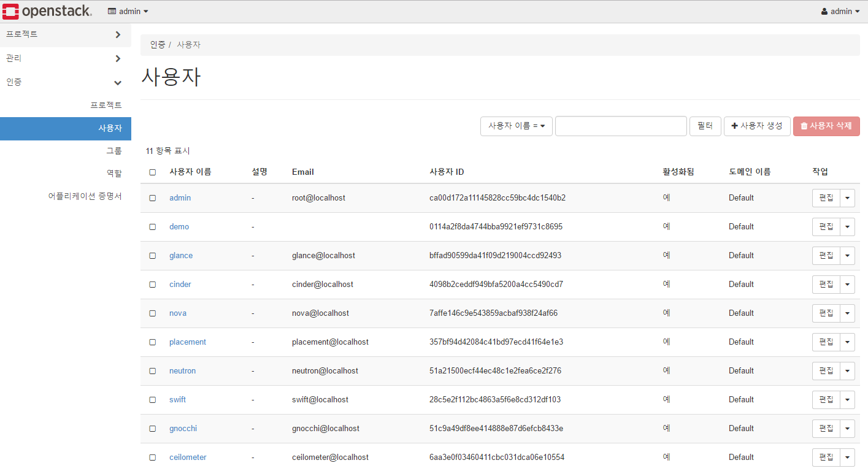Open the action dropdown arrow for glance row

point(847,256)
